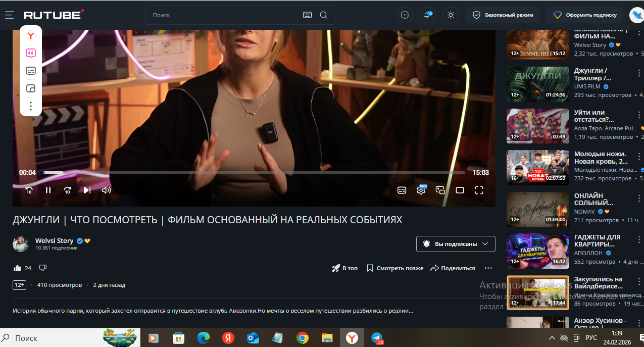Open Microsoft Edge in taskbar
644x347 pixels.
pyautogui.click(x=203, y=338)
